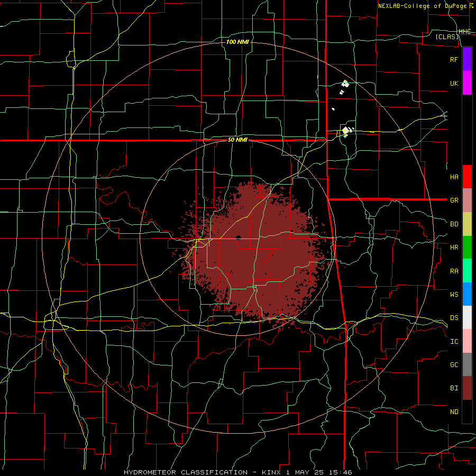Select the red HA legend swatch
476x476 pixels.
pyautogui.click(x=467, y=177)
